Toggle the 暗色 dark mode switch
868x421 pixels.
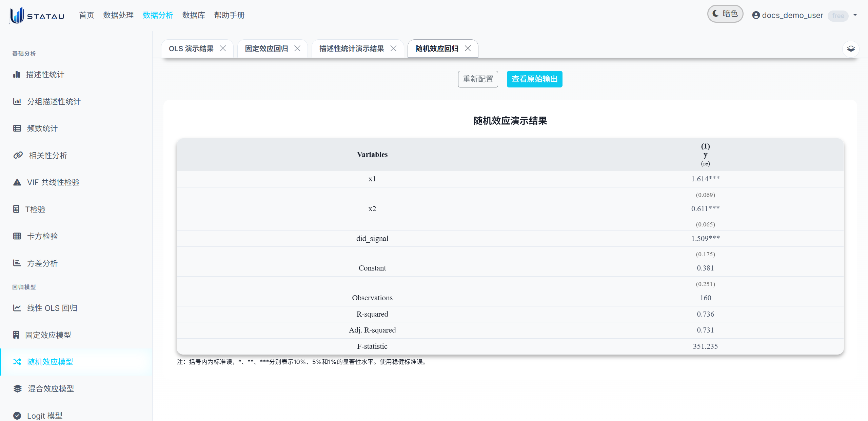725,14
